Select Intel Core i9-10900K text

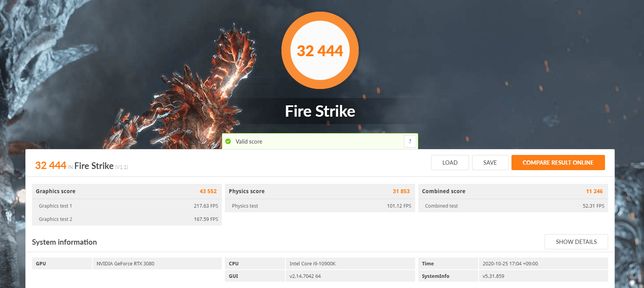(x=313, y=263)
